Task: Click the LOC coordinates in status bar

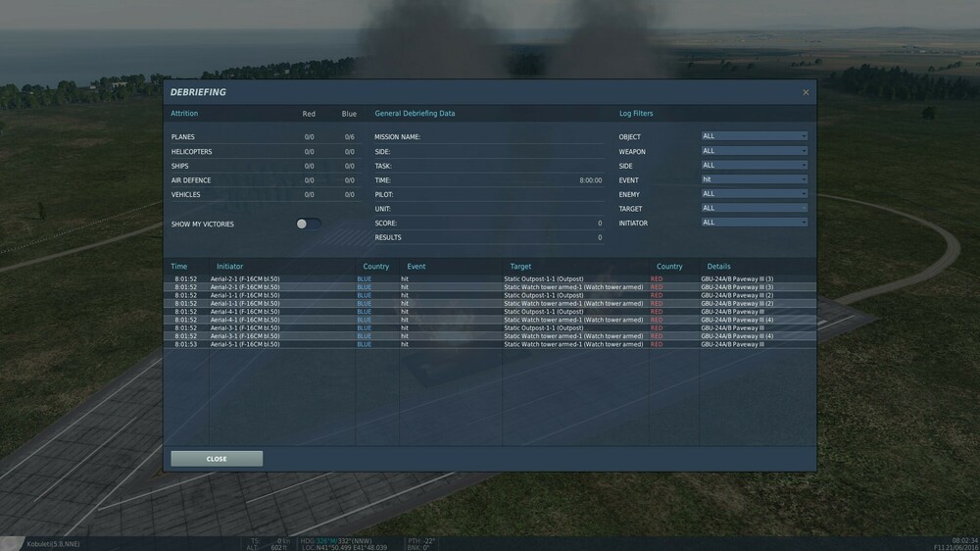Action: tap(344, 548)
